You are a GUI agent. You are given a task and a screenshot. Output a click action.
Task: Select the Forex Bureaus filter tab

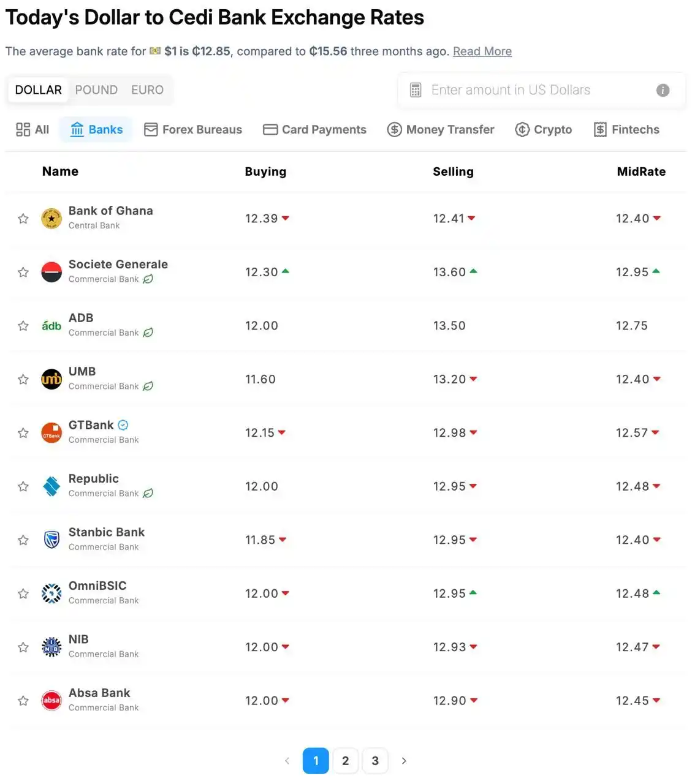point(193,129)
